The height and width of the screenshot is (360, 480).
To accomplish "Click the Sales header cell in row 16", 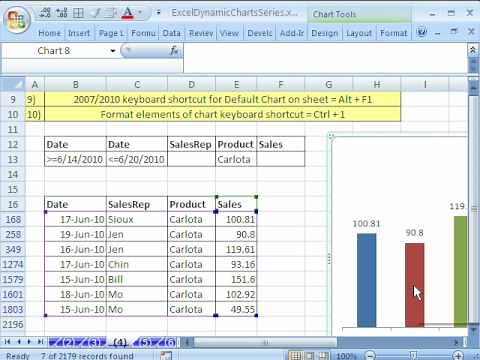I will point(236,204).
